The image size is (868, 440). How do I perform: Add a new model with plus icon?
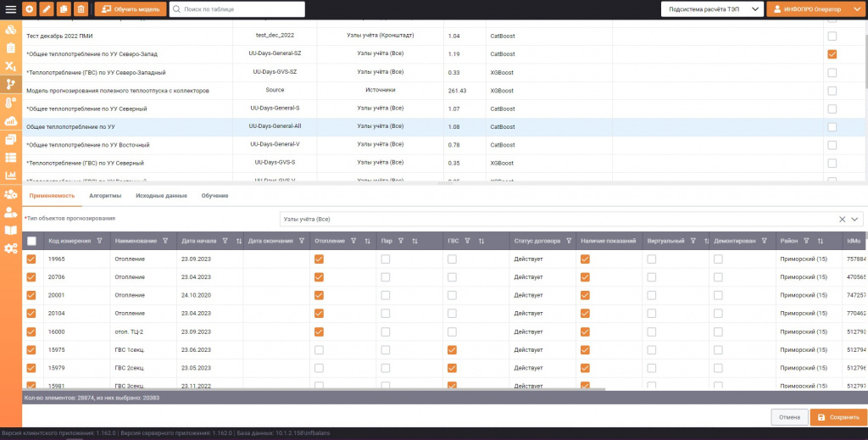pyautogui.click(x=30, y=9)
